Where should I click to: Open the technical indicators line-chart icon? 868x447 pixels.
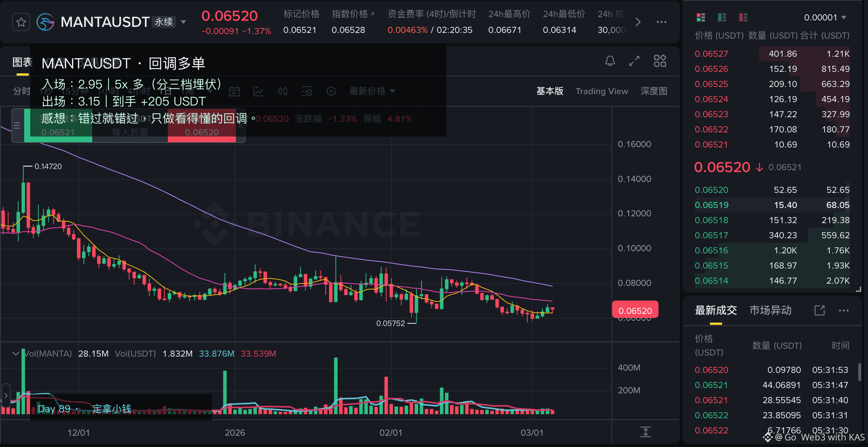click(x=259, y=91)
